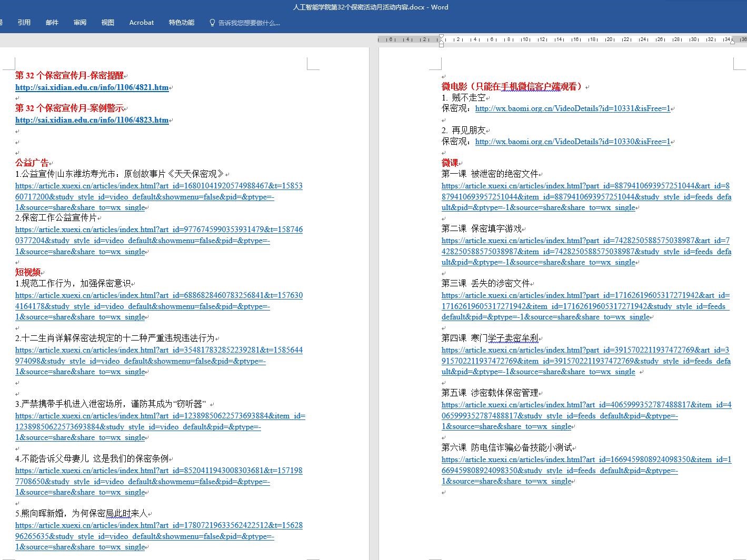Switch to the 特色功能 tab
Screen dimensions: 747x560
tap(182, 23)
